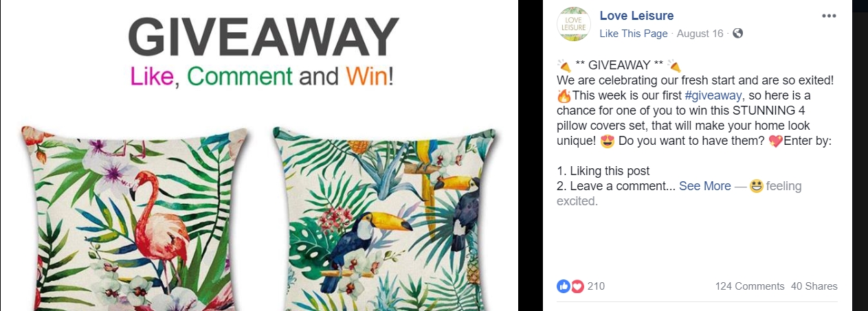868x311 pixels.
Task: Open the August 16 post timestamp
Action: 700,34
